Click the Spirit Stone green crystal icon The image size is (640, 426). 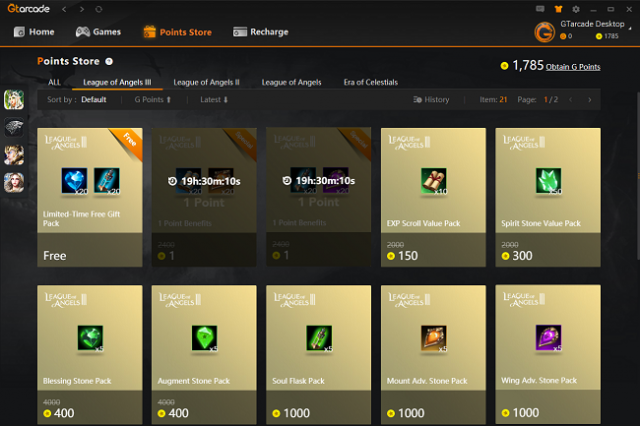pyautogui.click(x=548, y=180)
